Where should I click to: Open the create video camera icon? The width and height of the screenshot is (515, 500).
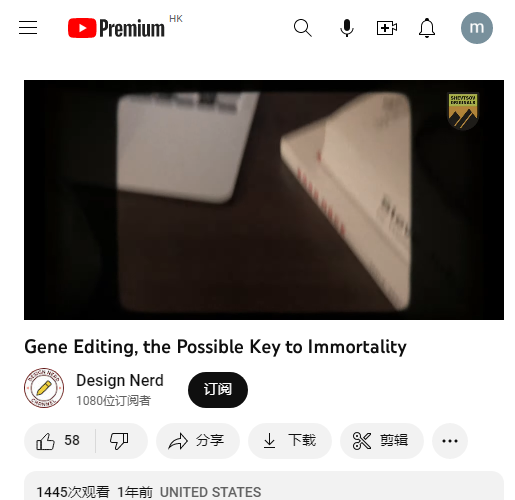387,28
